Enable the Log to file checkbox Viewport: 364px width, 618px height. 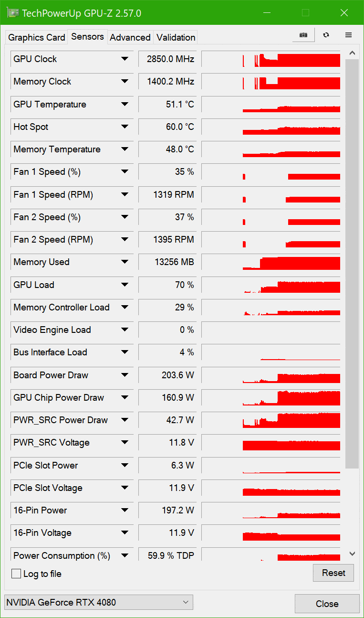(x=16, y=574)
